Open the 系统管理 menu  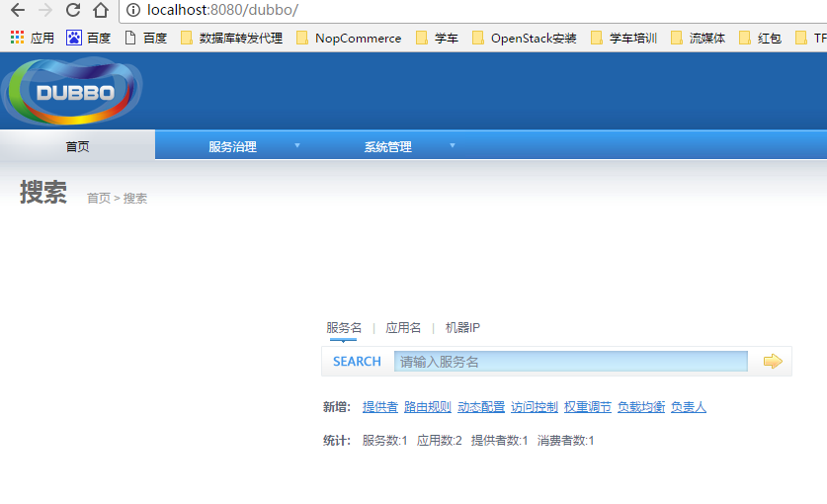click(x=387, y=146)
